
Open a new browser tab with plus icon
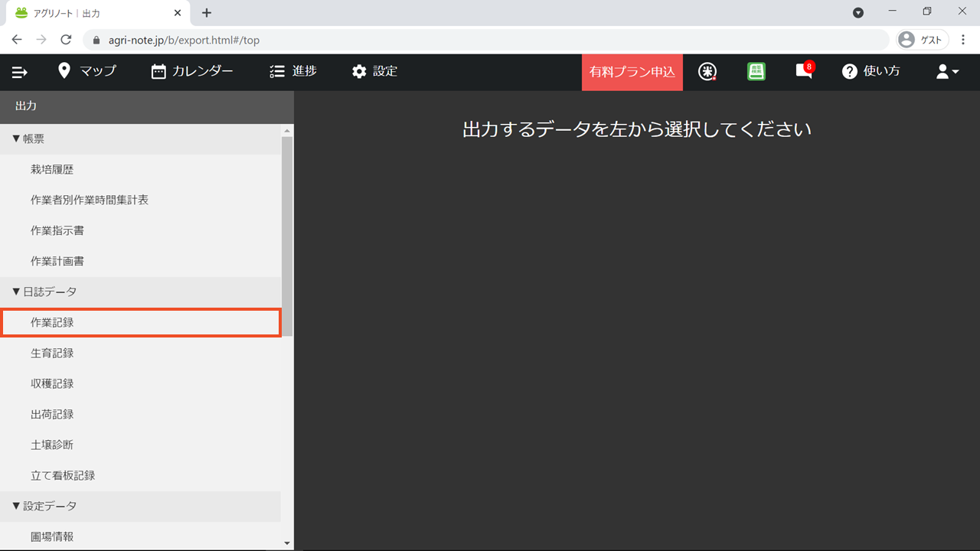point(207,13)
